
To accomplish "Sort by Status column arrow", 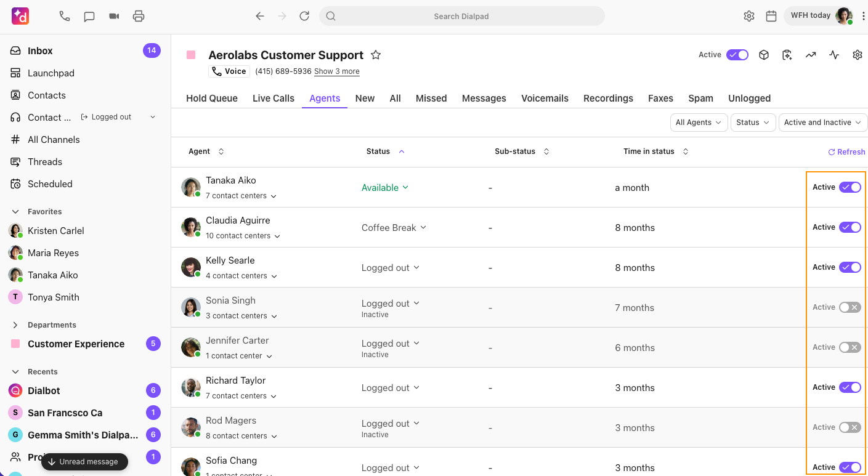I will point(402,151).
